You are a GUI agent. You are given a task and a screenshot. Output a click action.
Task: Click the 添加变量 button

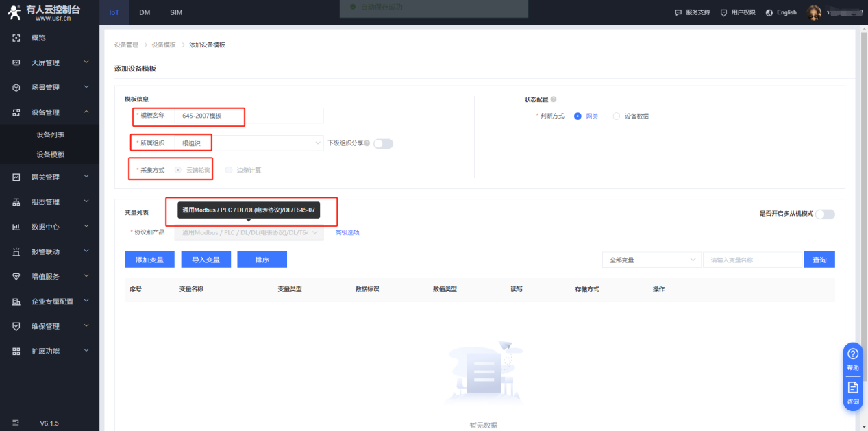(149, 260)
